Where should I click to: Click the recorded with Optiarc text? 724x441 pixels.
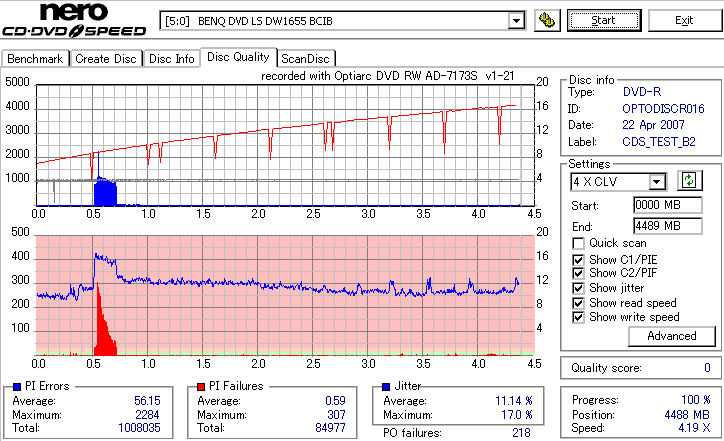[387, 76]
